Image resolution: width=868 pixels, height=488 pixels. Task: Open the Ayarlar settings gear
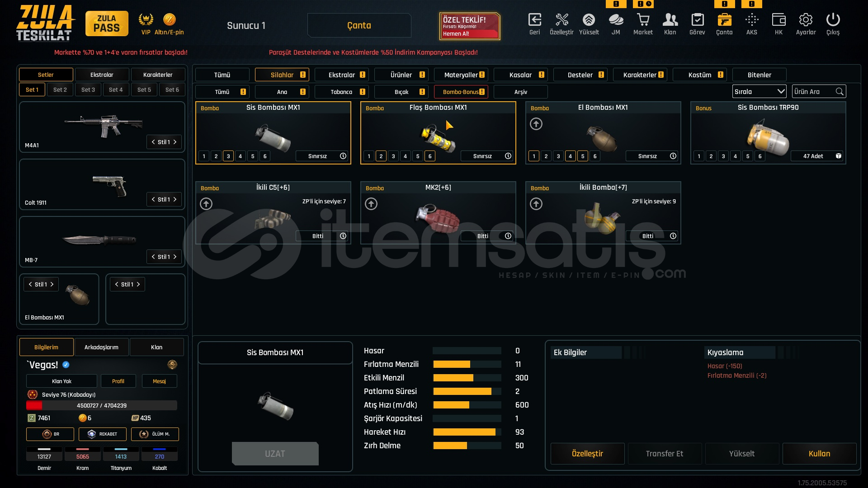[806, 20]
